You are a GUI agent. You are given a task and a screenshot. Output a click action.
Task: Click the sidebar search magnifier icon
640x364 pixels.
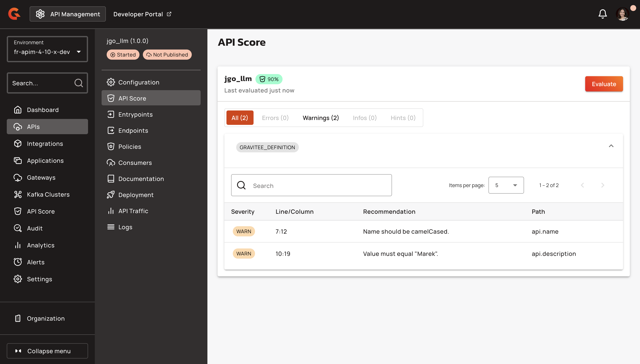79,83
